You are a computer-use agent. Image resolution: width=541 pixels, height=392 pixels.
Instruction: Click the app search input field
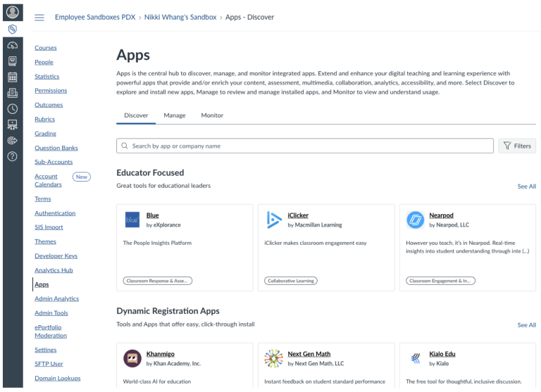[x=305, y=146]
